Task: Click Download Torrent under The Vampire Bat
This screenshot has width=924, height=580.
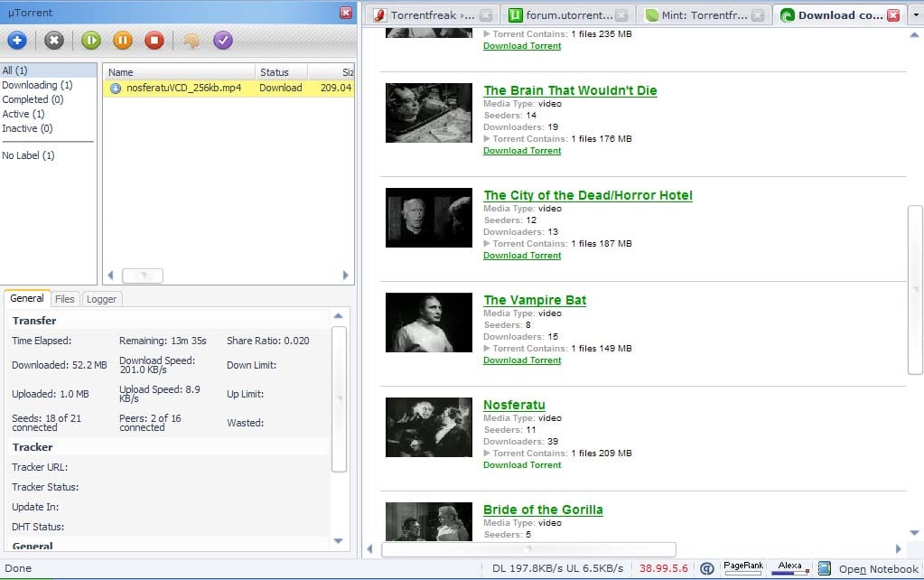Action: 522,360
